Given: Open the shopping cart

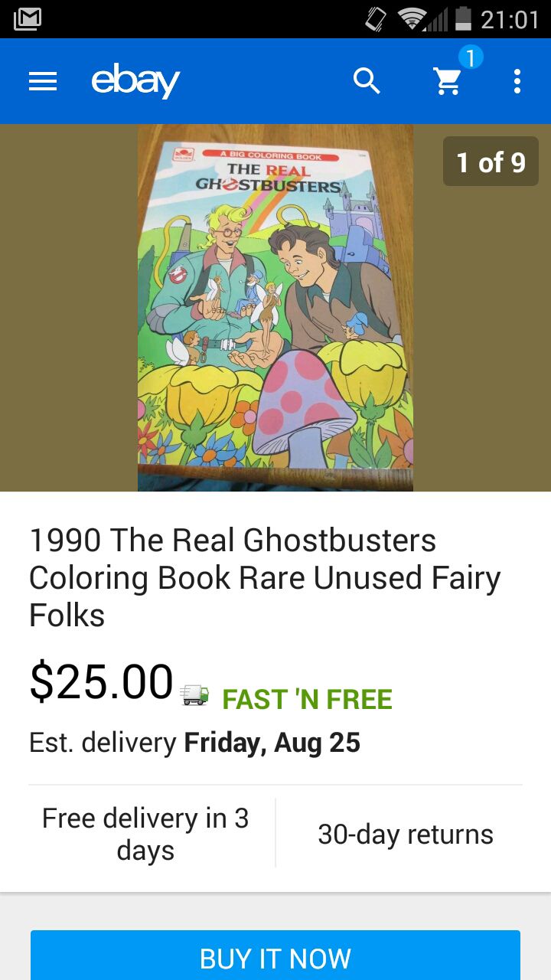Looking at the screenshot, I should pyautogui.click(x=448, y=81).
